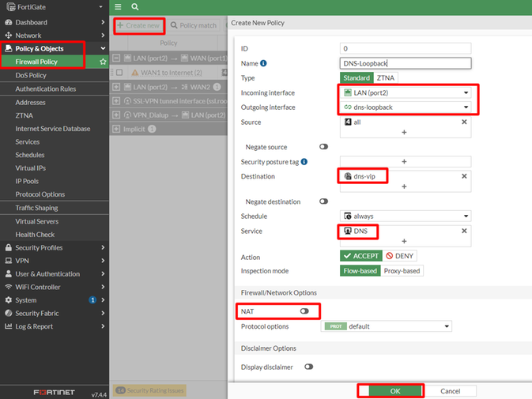Choose the ACCEPT action
This screenshot has width=532, height=399.
tap(361, 256)
